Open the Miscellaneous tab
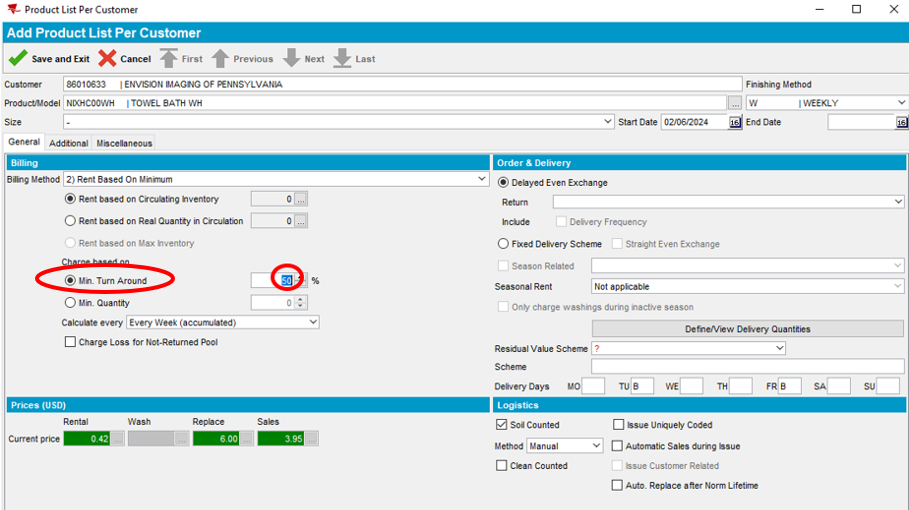This screenshot has width=909, height=510. tap(124, 143)
